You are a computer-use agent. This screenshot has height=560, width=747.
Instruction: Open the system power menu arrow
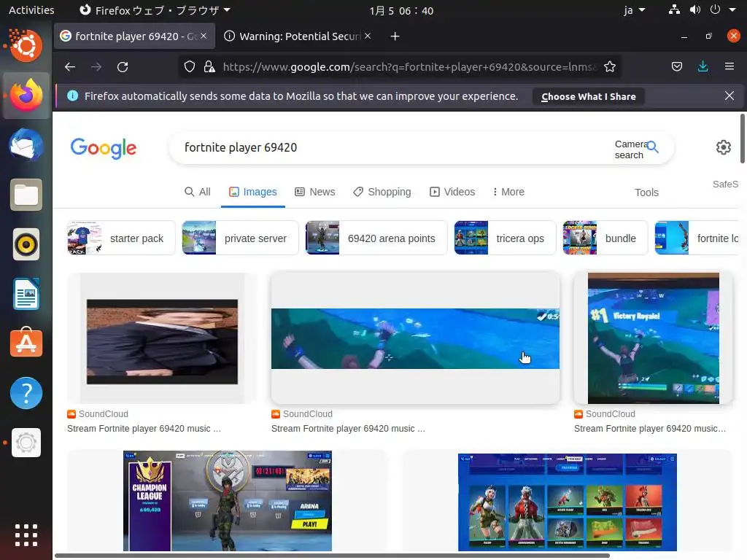[x=732, y=10]
